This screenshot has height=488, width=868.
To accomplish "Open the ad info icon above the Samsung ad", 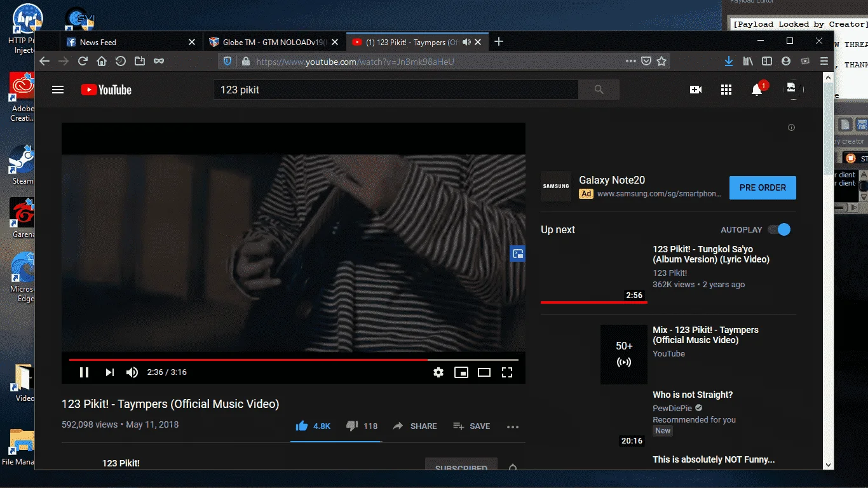I will tap(791, 128).
